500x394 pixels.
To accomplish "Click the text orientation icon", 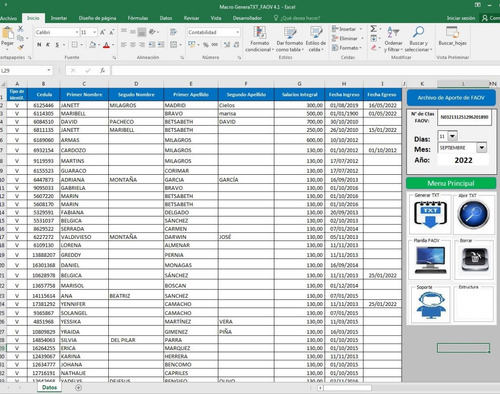I will tap(152, 32).
